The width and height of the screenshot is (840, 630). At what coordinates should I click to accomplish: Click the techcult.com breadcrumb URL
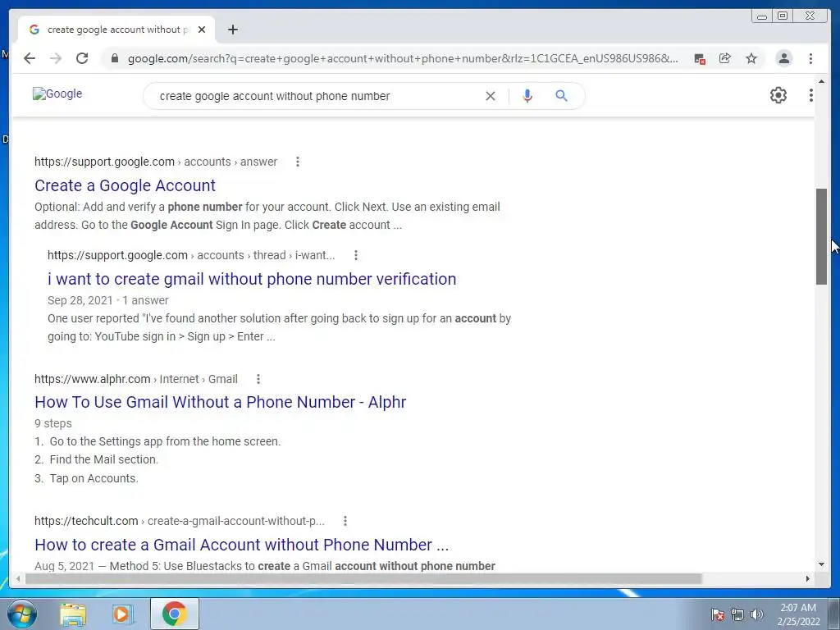coord(180,521)
